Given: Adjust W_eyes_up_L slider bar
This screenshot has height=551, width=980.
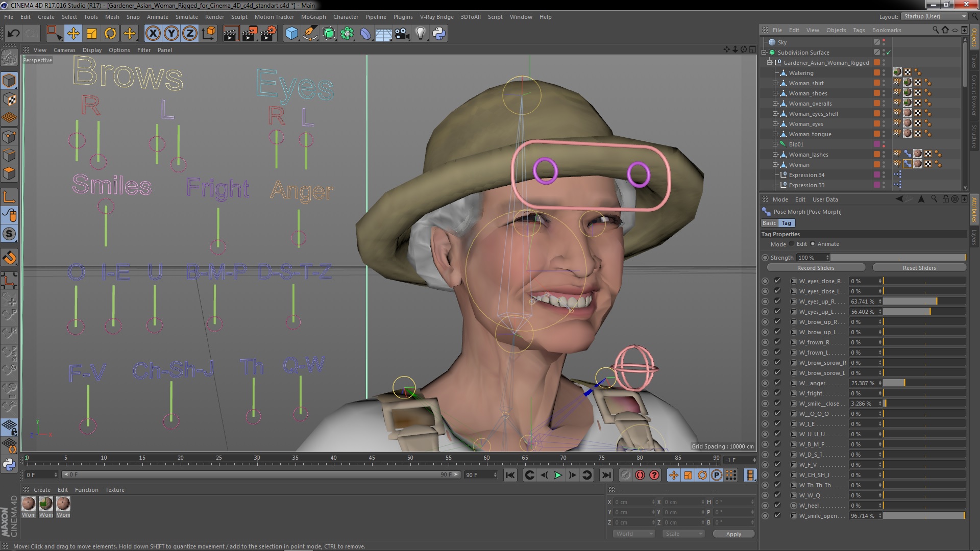Looking at the screenshot, I should pos(924,312).
